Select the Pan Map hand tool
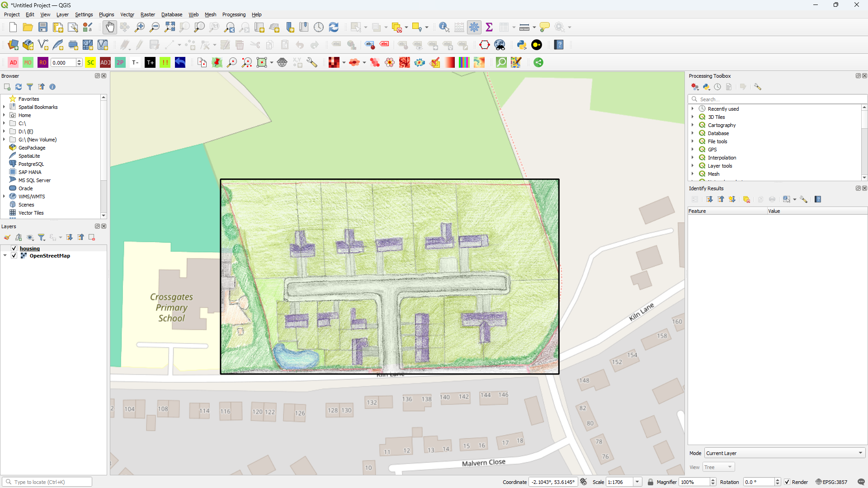Image resolution: width=868 pixels, height=488 pixels. tap(110, 27)
